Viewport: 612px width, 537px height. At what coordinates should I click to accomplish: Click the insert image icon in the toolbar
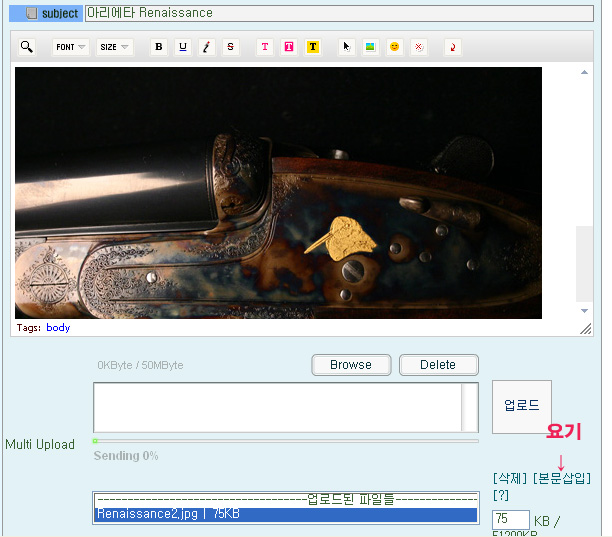tap(370, 47)
